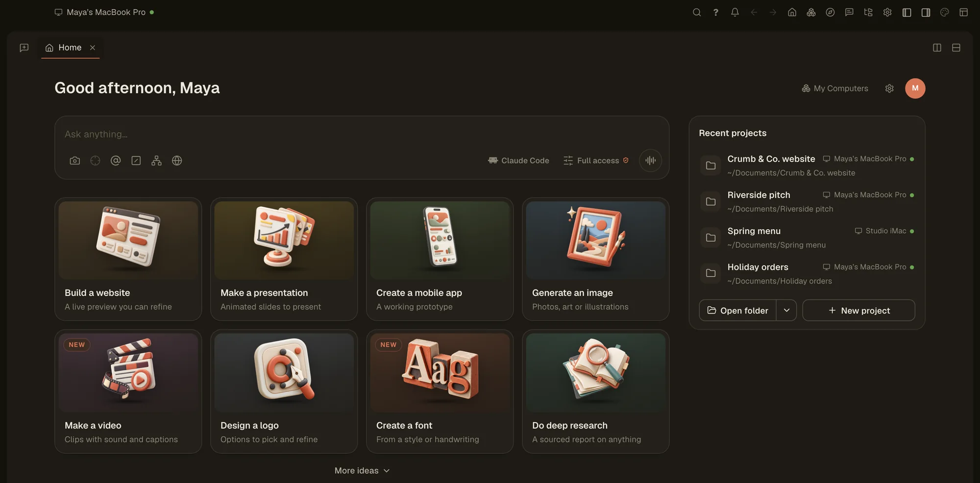Open the Full access permissions selector
Image resolution: width=980 pixels, height=483 pixels.
[x=596, y=161]
